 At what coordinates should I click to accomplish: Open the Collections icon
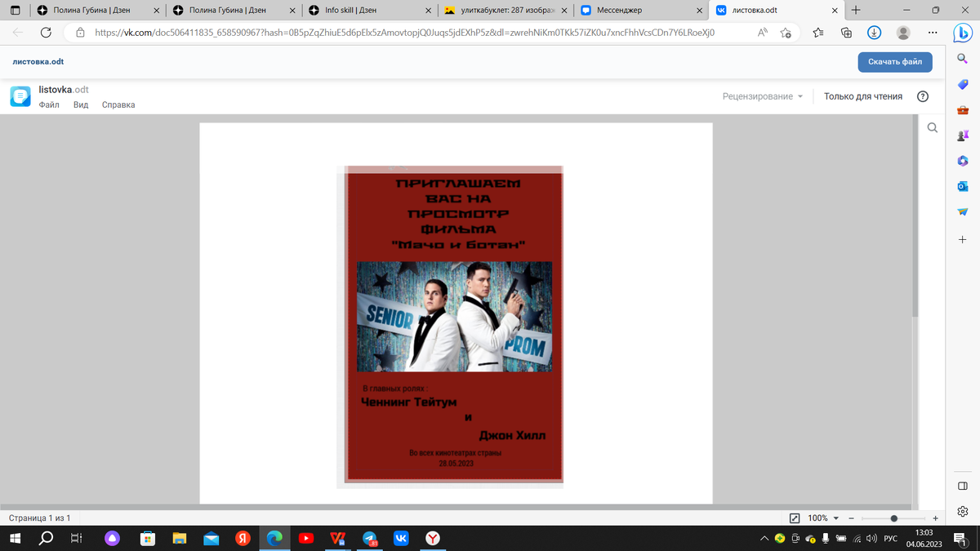coord(846,33)
